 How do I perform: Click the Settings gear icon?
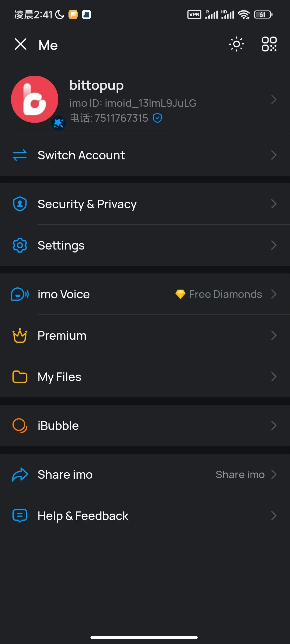(x=20, y=245)
